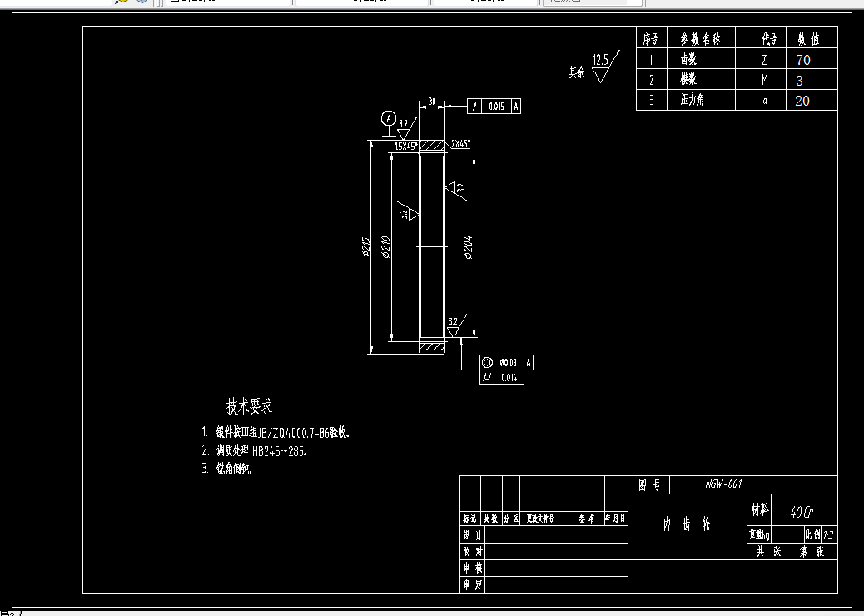Select the 标记 cell in title block
Viewport: 864px width, 616px height.
(x=470, y=519)
